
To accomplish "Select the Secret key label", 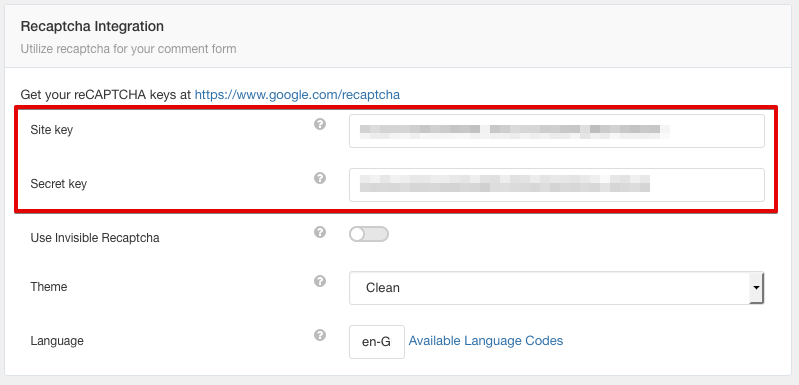I will [59, 183].
